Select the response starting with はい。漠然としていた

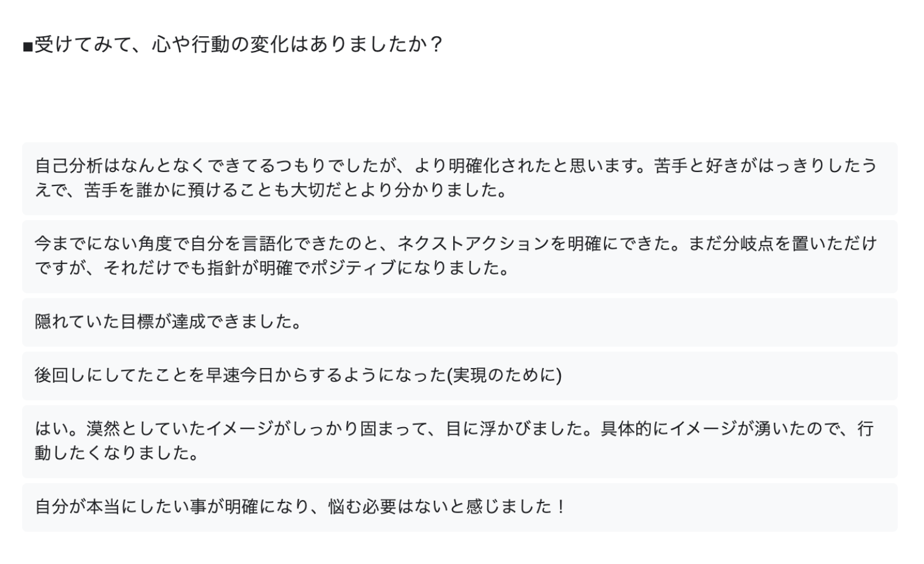(460, 441)
